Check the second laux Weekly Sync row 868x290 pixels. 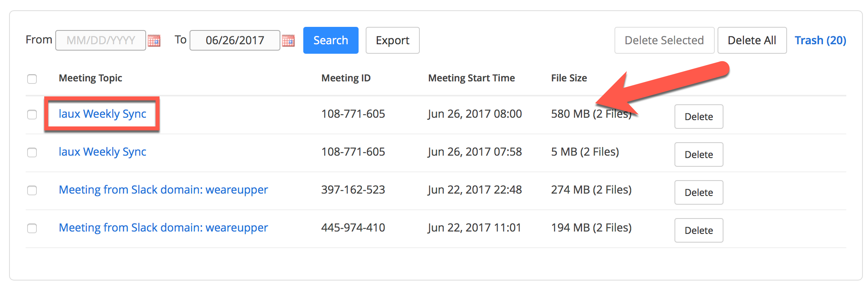pyautogui.click(x=32, y=153)
